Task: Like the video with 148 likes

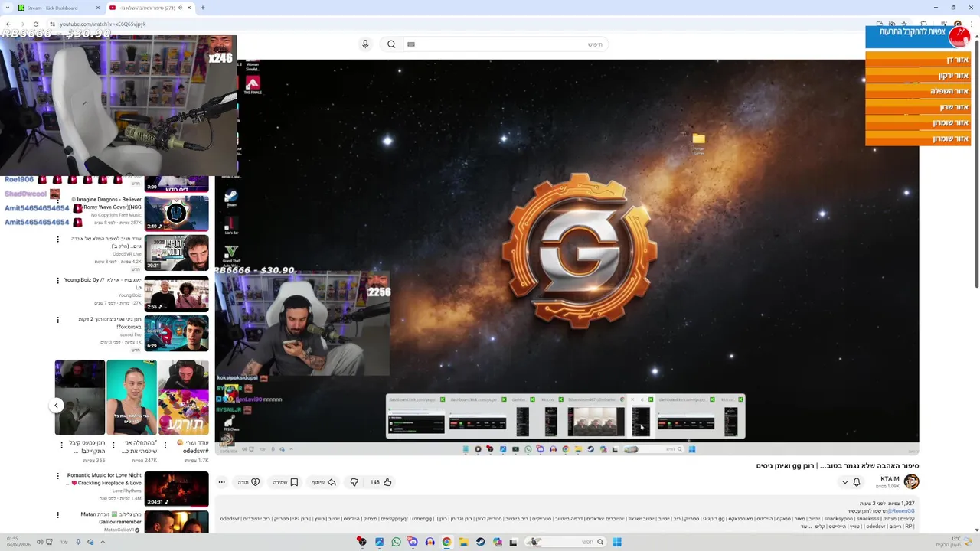Action: [381, 482]
